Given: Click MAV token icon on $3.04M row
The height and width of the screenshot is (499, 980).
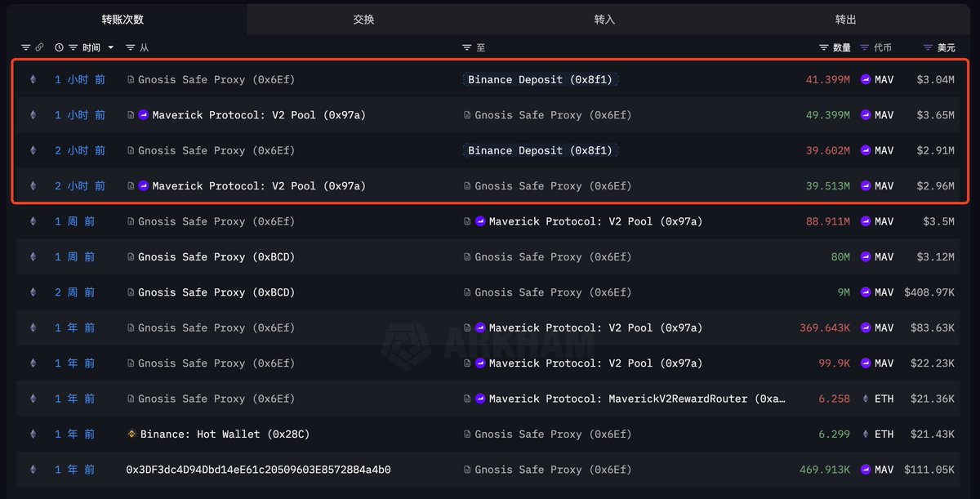Looking at the screenshot, I should 866,79.
